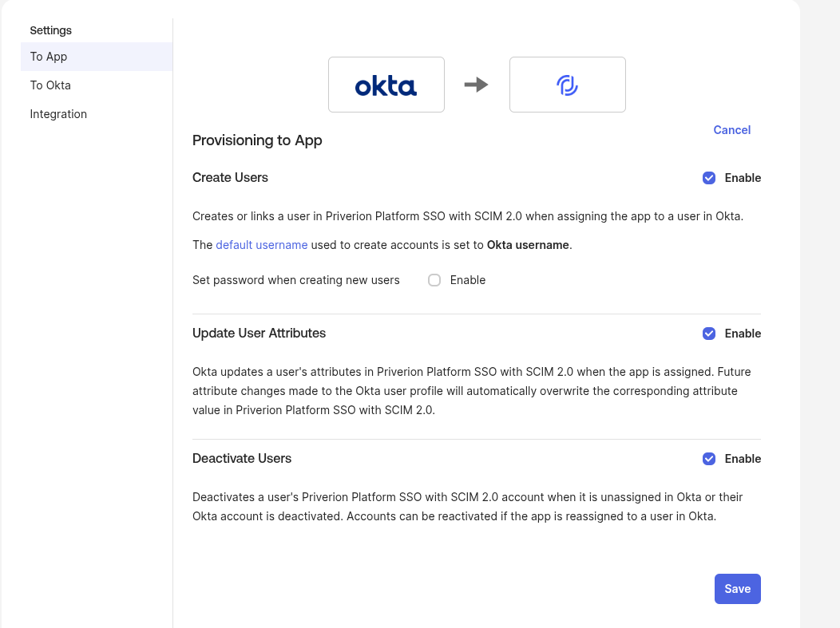Save the provisioning settings
840x628 pixels.
point(737,589)
